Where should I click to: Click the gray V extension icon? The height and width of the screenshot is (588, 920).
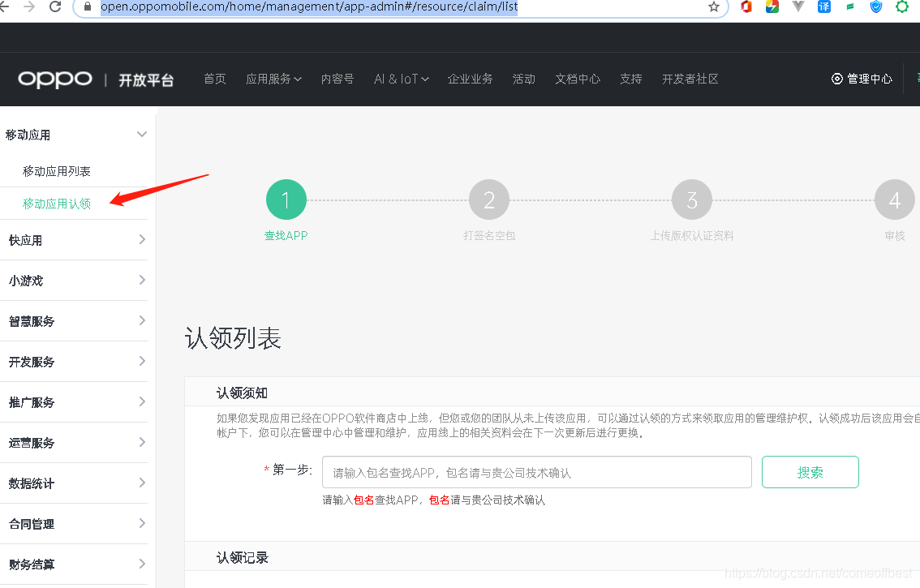[798, 6]
